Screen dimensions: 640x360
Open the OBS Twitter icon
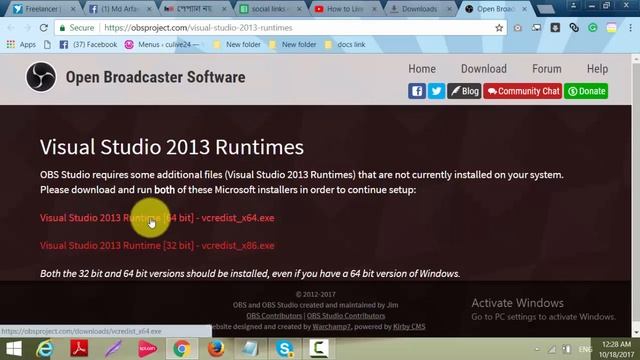[436, 91]
